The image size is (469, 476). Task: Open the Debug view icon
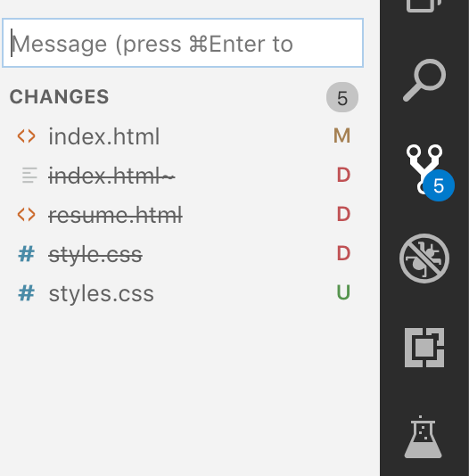[x=424, y=259]
